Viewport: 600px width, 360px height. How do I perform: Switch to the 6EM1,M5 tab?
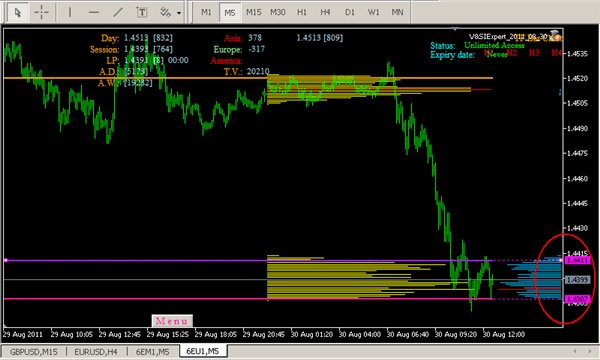click(x=152, y=352)
